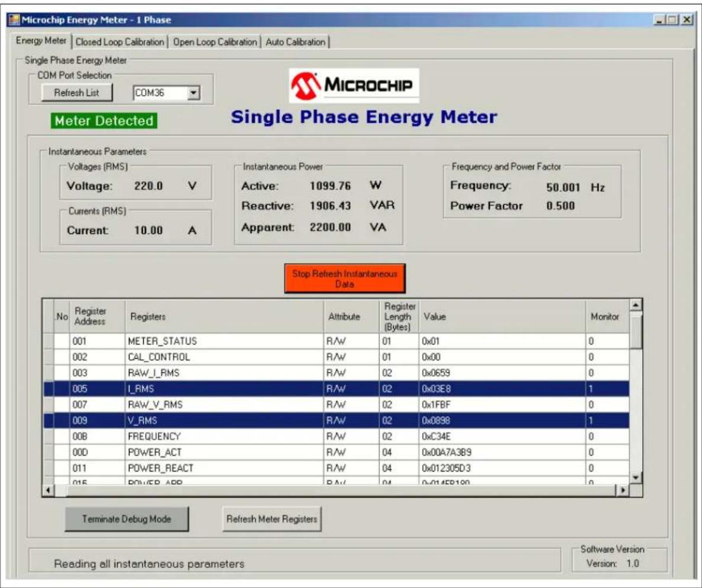Click the Value column header
The width and height of the screenshot is (702, 588).
(502, 316)
